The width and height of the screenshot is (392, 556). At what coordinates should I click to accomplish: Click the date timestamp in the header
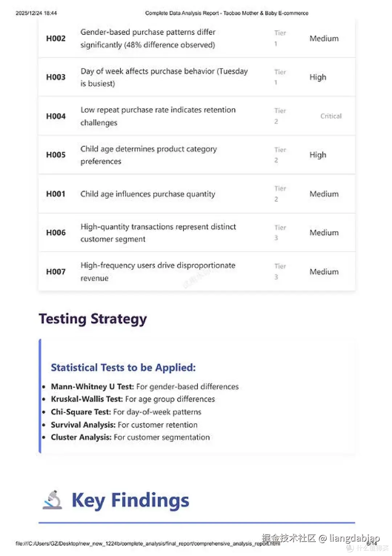pos(36,13)
